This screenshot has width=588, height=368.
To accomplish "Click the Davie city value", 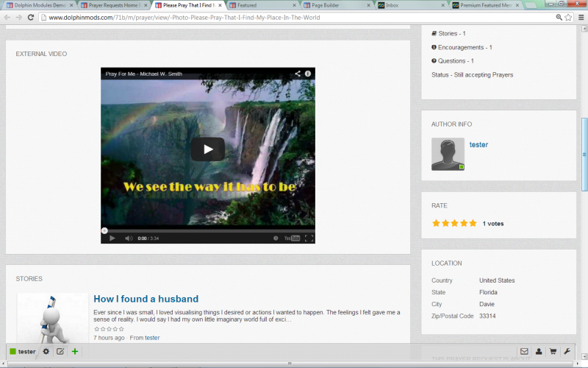I will 487,304.
